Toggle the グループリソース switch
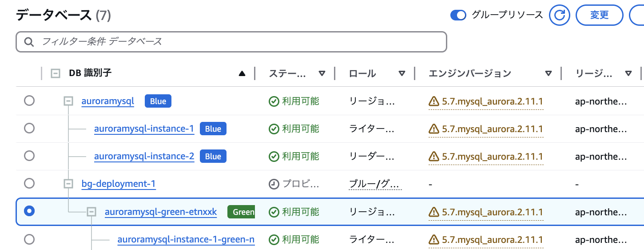The width and height of the screenshot is (644, 250). point(458,15)
